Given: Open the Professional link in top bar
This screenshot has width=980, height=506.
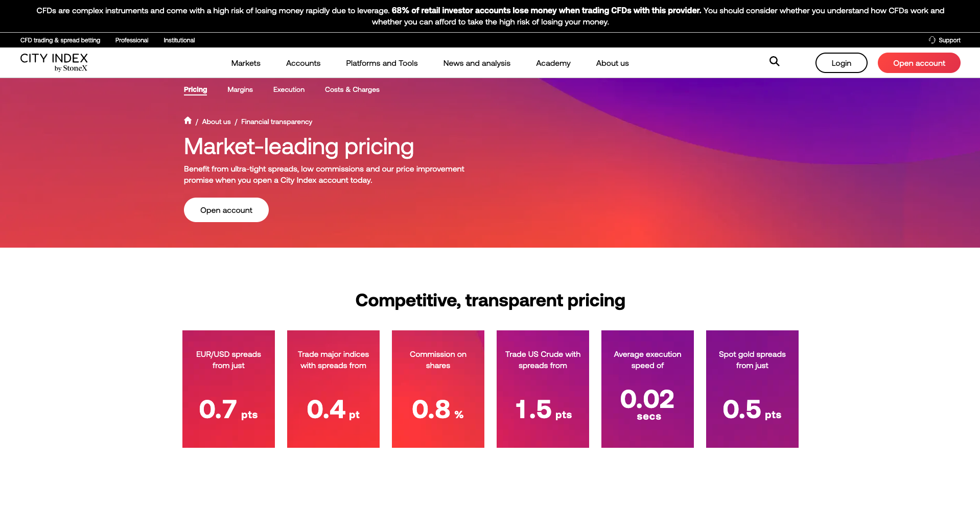Looking at the screenshot, I should 132,40.
